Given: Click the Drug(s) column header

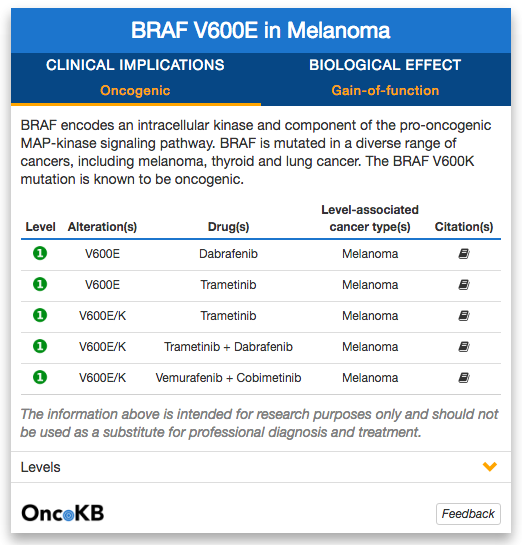Looking at the screenshot, I should point(228,227).
